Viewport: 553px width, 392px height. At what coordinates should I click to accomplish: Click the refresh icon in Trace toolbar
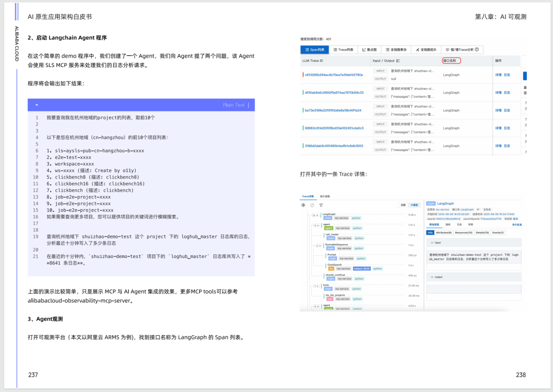[312, 205]
